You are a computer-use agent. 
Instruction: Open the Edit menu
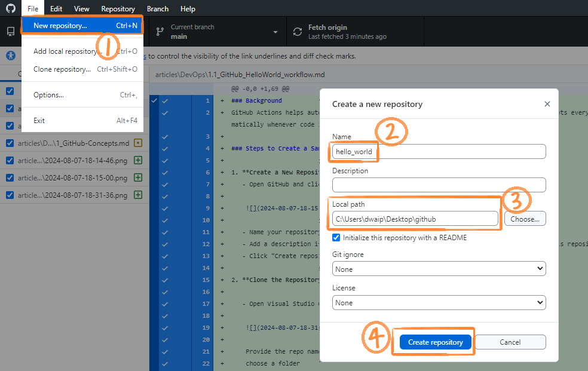pyautogui.click(x=56, y=8)
